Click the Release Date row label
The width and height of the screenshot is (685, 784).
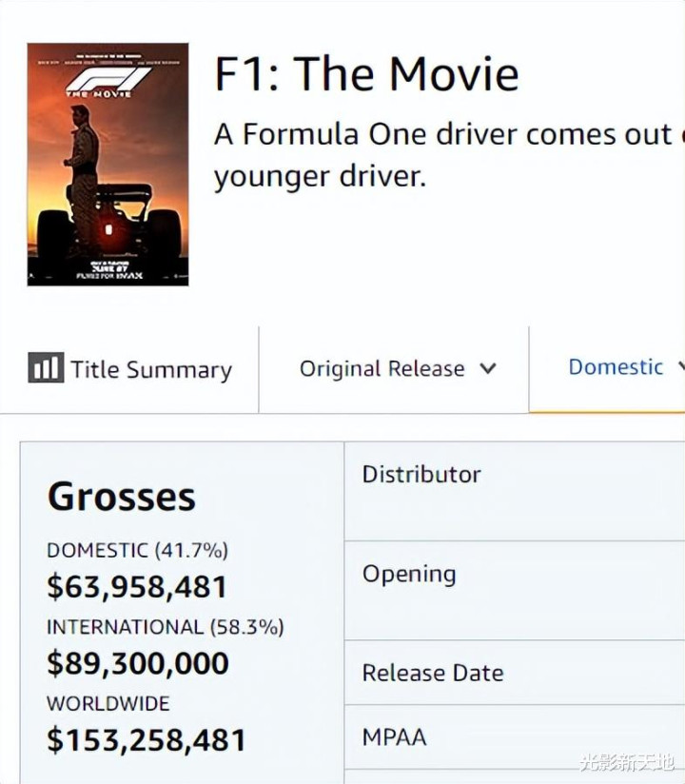[x=433, y=673]
